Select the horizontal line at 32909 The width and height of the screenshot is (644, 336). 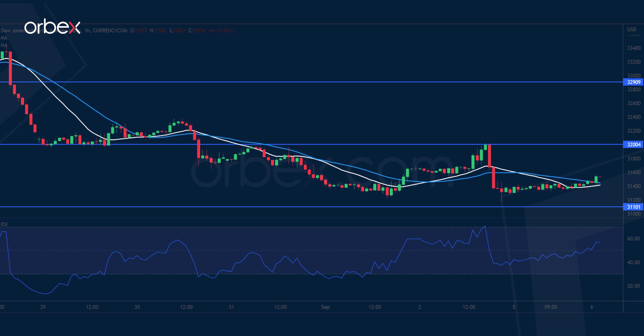[x=300, y=82]
